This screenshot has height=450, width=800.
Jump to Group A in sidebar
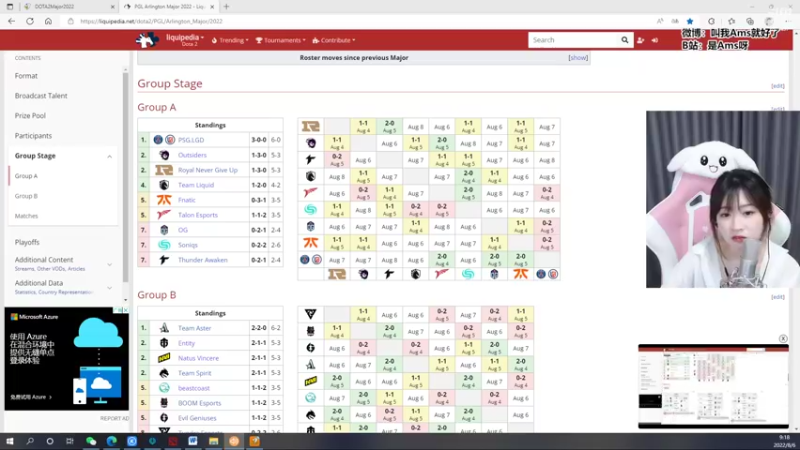26,176
